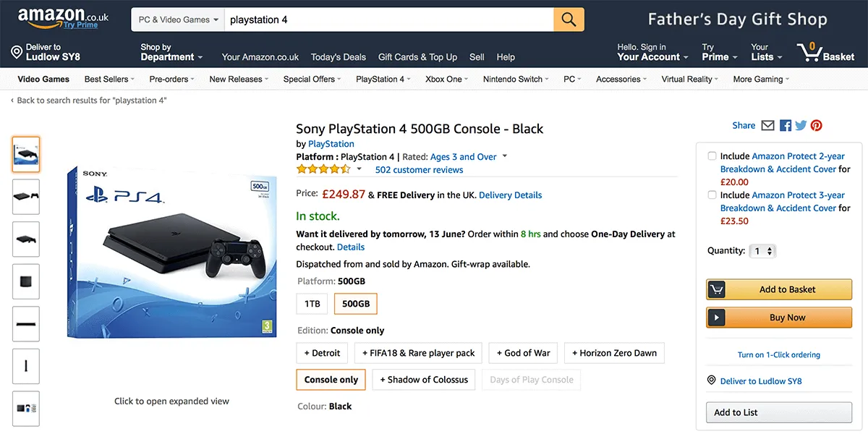The width and height of the screenshot is (868, 434).
Task: Click the Deliver to location pin icon
Action: click(17, 52)
